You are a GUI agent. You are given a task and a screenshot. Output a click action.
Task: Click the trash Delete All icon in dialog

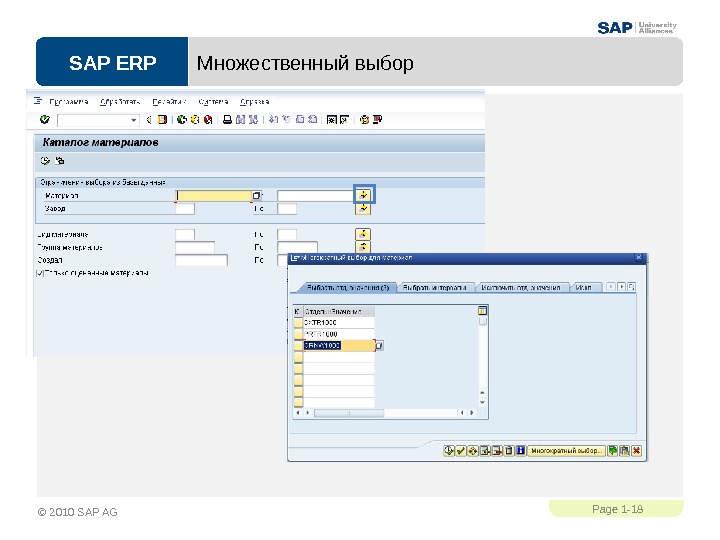[x=509, y=451]
